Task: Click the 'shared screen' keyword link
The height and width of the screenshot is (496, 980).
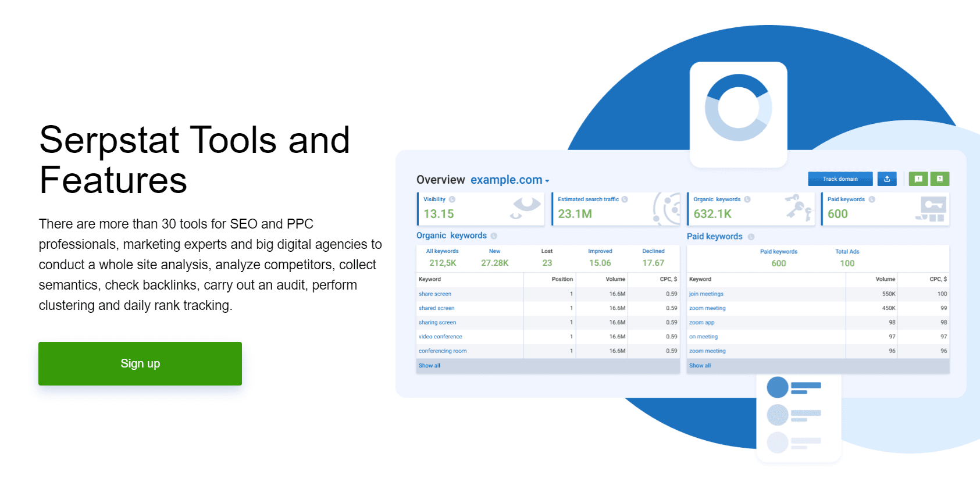Action: (x=437, y=308)
